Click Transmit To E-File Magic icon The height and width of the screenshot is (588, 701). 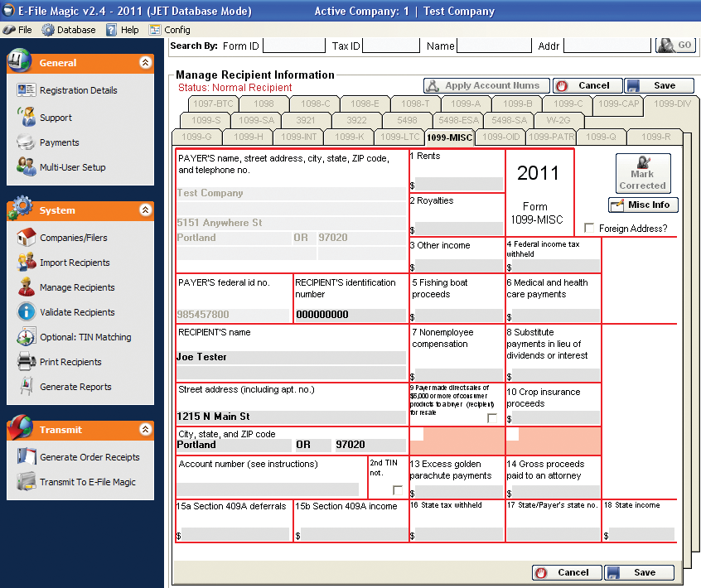coord(26,482)
